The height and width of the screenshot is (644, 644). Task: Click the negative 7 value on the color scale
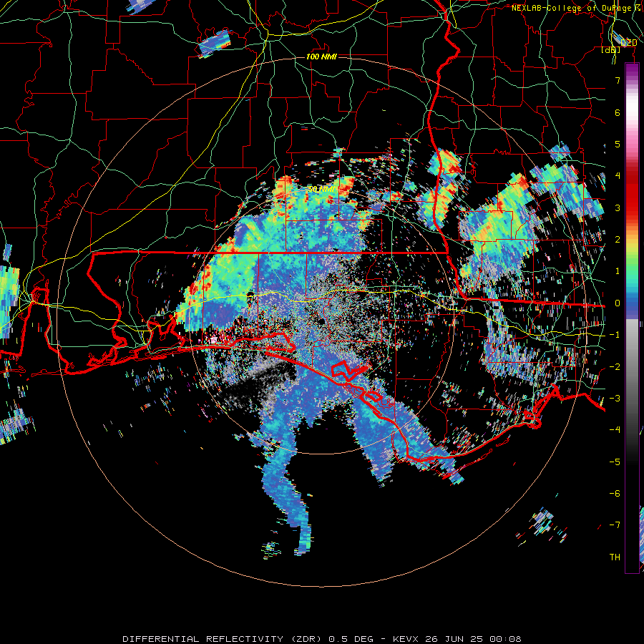(615, 525)
